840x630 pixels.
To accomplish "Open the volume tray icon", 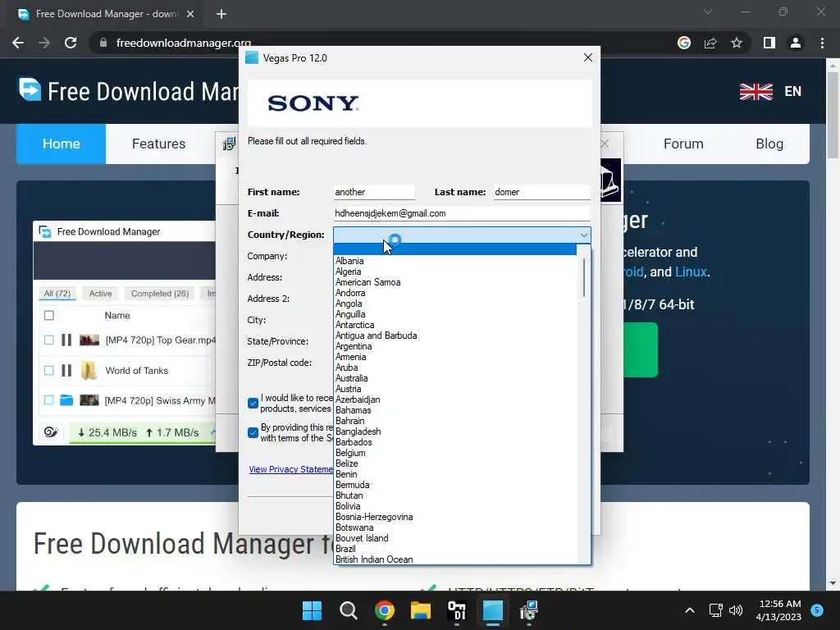I will pyautogui.click(x=736, y=610).
